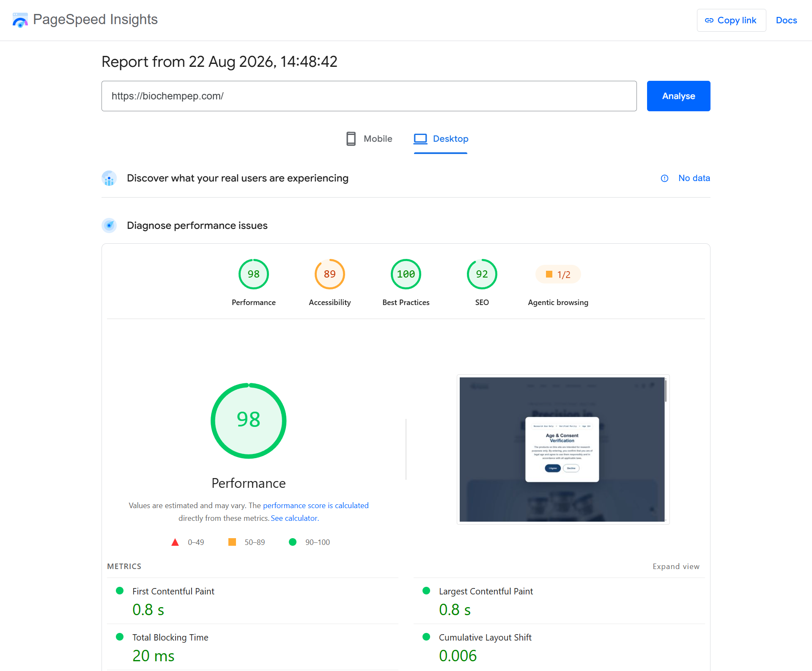812x671 pixels.
Task: Open the See calculator link
Action: 294,518
